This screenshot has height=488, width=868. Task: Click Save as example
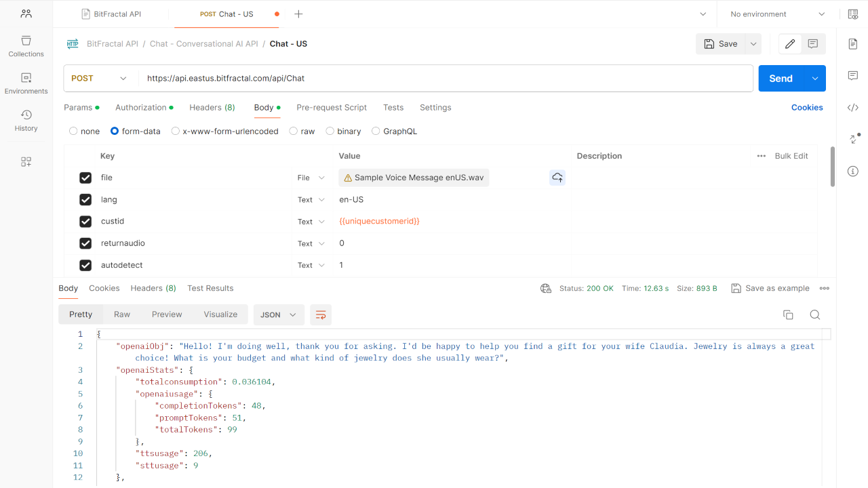pyautogui.click(x=770, y=288)
